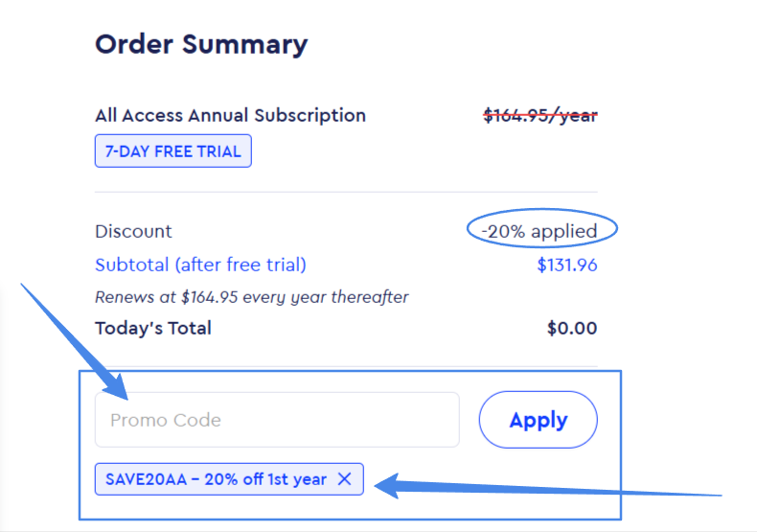Viewport: 757px width, 532px height.
Task: Open the Subtotal (after free trial) link
Action: (x=200, y=265)
